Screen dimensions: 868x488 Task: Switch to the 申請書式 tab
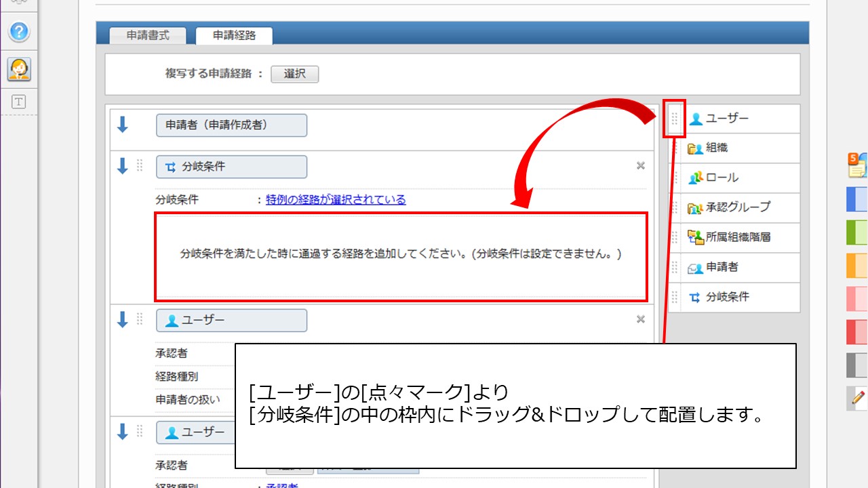pos(148,35)
